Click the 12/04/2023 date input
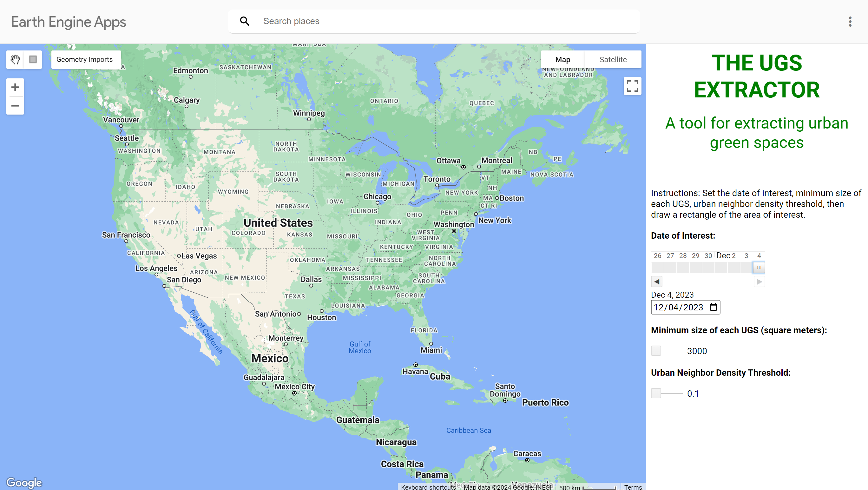868x490 pixels. (x=678, y=307)
